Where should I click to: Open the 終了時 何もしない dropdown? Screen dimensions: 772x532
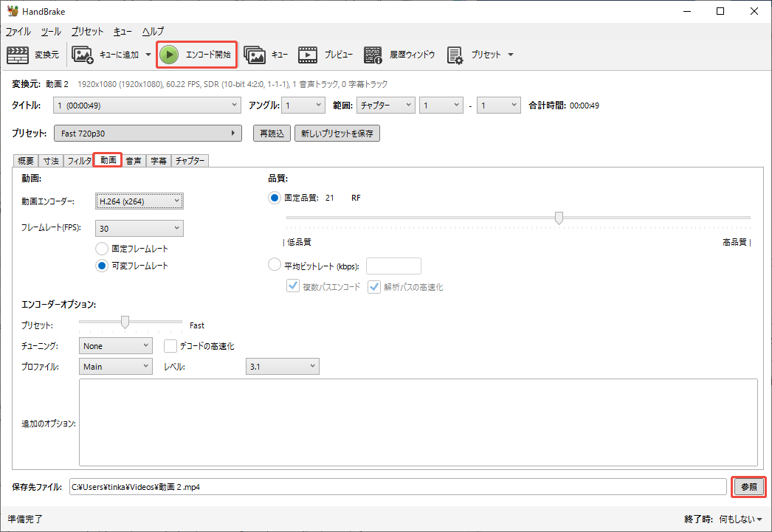point(740,519)
